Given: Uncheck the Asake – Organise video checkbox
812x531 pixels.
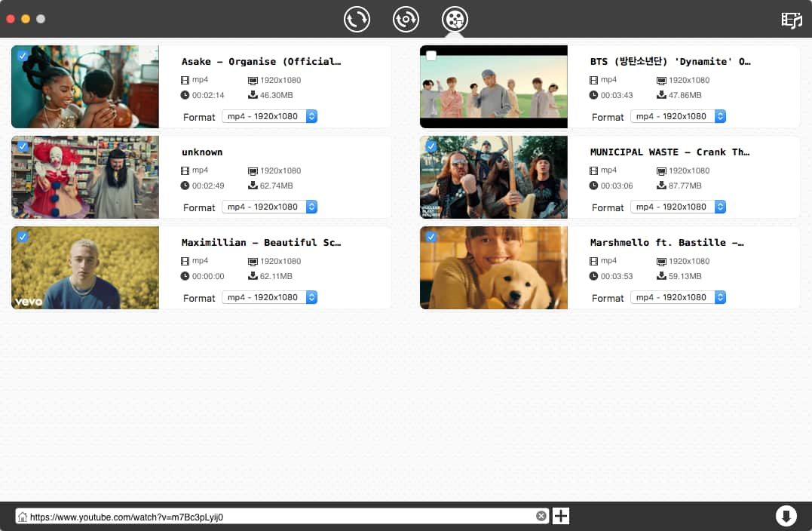Looking at the screenshot, I should coord(23,55).
